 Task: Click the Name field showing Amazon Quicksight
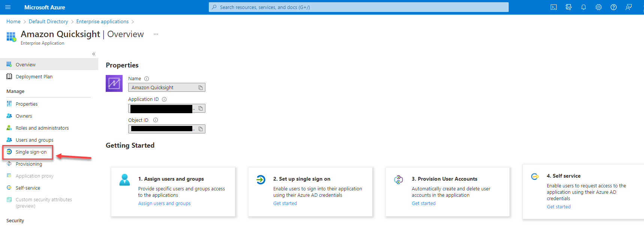(167, 87)
